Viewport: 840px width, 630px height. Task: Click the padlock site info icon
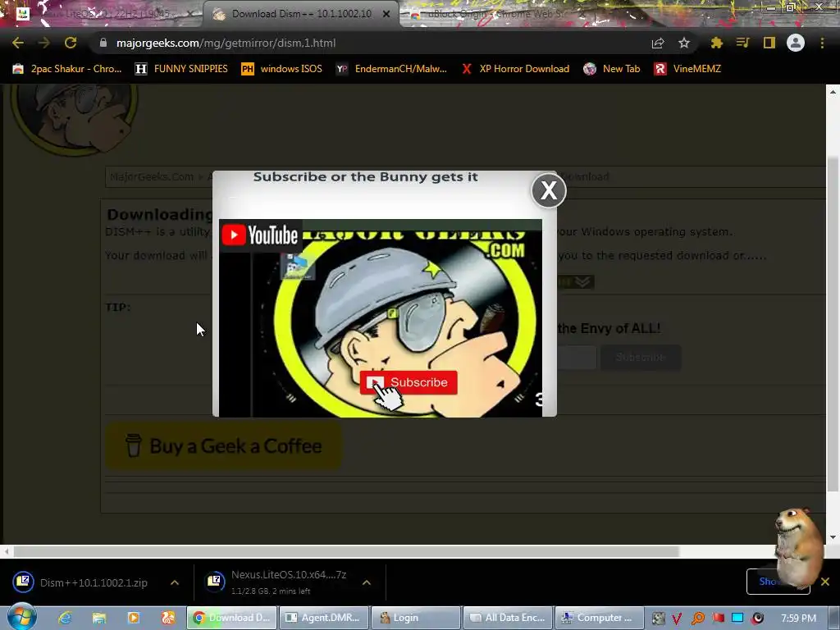point(103,43)
